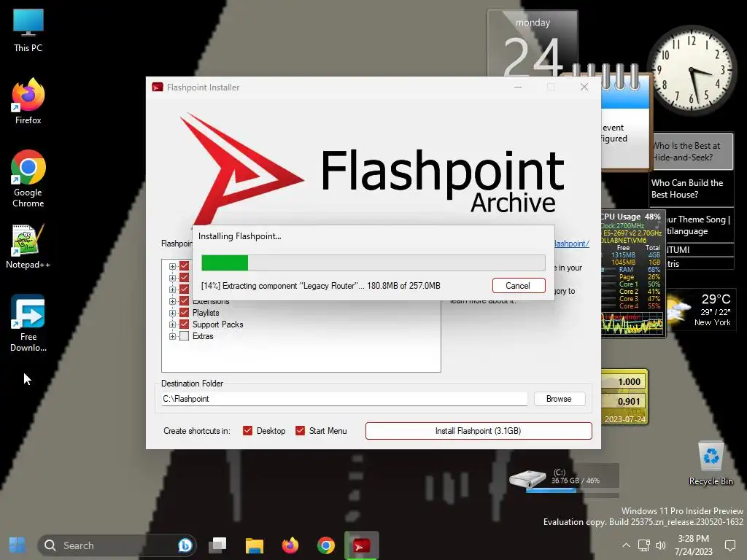This screenshot has height=560, width=747.
Task: Toggle the topmost component checkbox in the tree
Action: pyautogui.click(x=185, y=266)
